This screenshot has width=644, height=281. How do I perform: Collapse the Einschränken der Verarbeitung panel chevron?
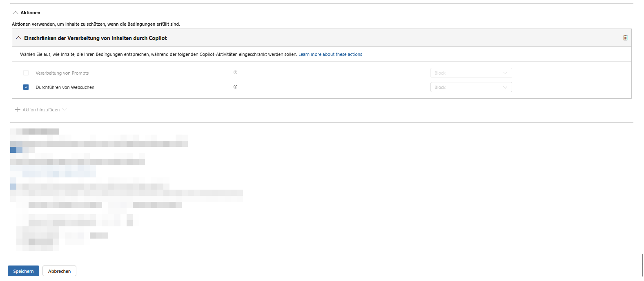(18, 38)
